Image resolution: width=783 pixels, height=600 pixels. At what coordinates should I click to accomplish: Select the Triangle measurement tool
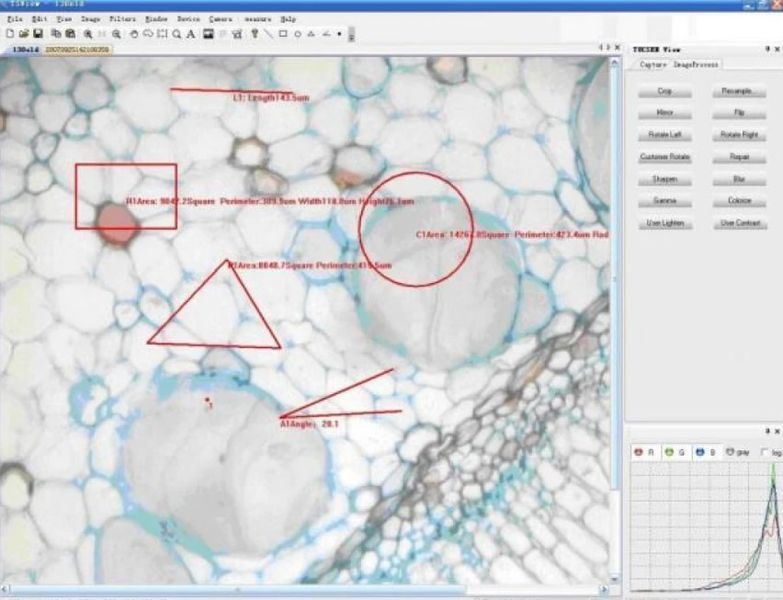tap(312, 34)
